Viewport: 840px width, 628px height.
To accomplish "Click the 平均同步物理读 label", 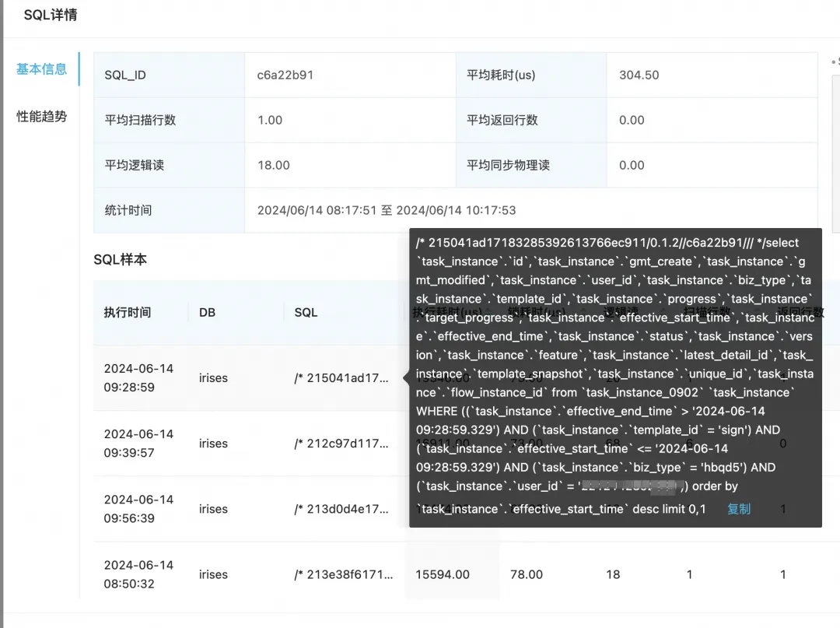I will point(508,165).
